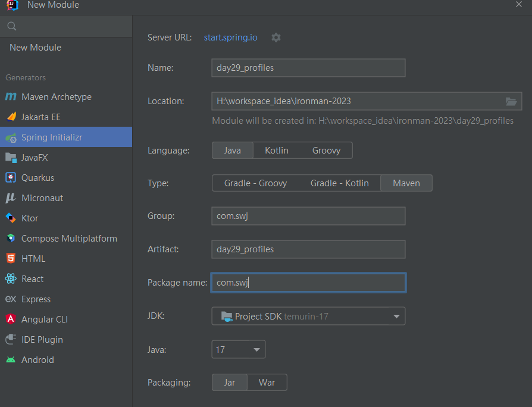This screenshot has height=407, width=532.
Task: Select Jar packaging
Action: click(x=230, y=383)
